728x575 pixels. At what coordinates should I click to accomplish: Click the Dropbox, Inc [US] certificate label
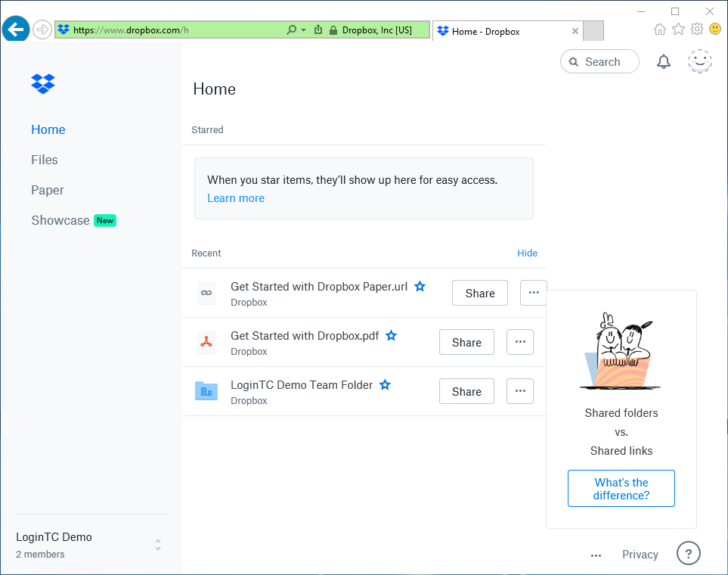(x=377, y=30)
